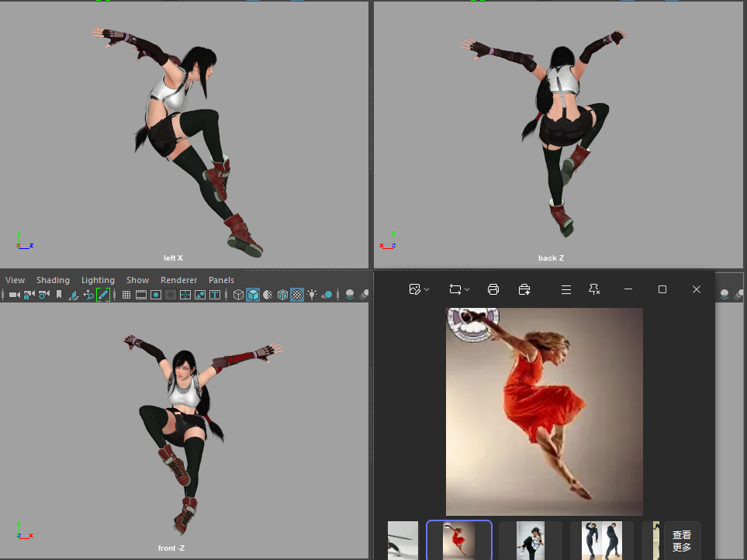Toggle the Safe Action icon
The height and width of the screenshot is (560, 747).
pos(200,295)
